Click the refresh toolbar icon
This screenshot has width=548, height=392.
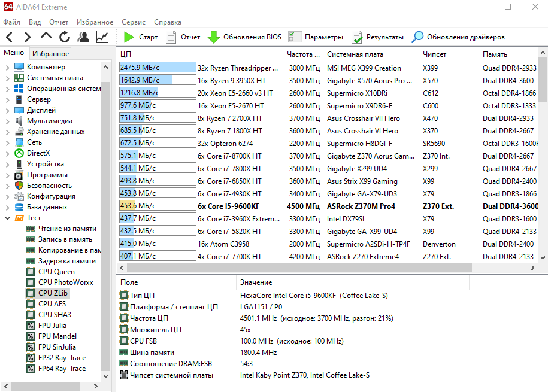[x=64, y=37]
